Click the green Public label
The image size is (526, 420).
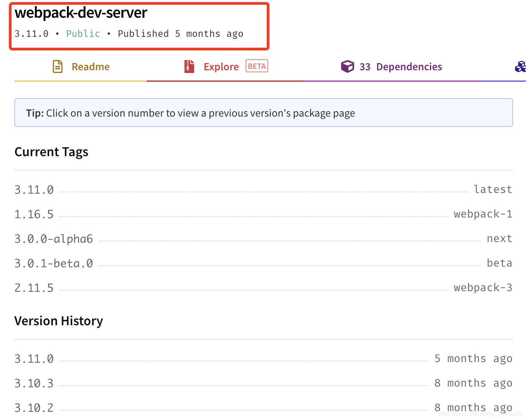(x=83, y=34)
